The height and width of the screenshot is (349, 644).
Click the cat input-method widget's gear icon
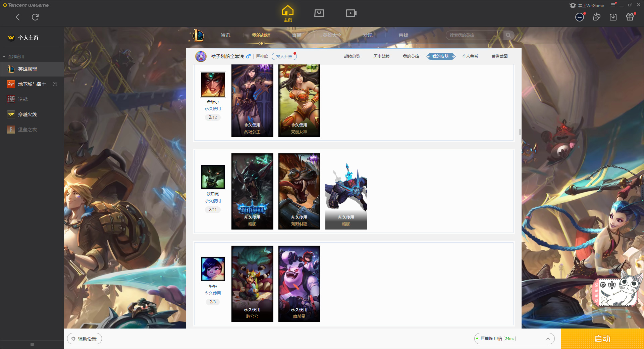603,285
